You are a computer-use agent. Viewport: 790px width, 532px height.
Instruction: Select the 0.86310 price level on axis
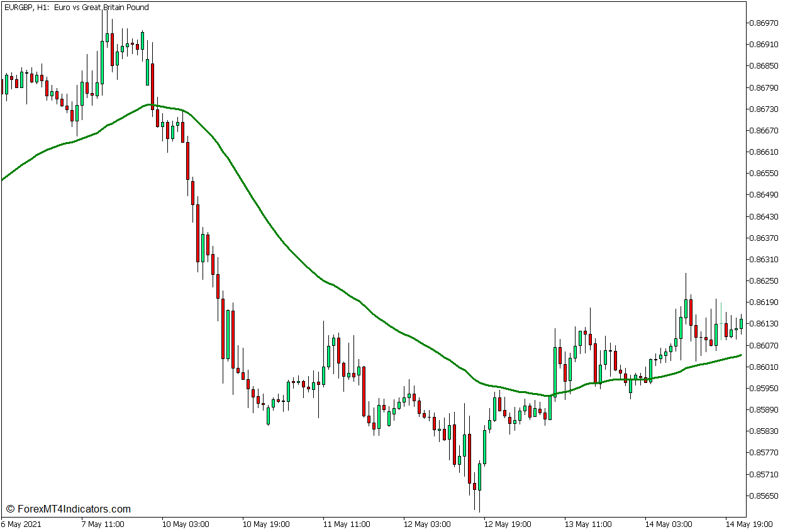point(764,259)
